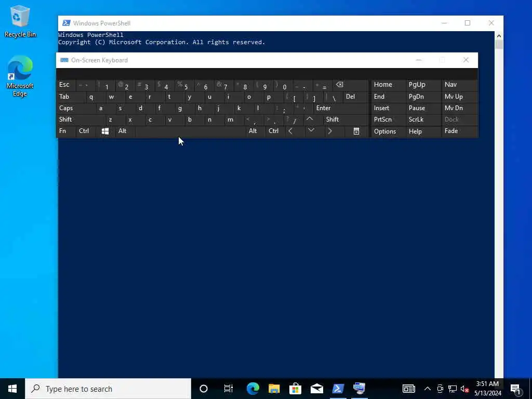Viewport: 532px width, 399px height.
Task: Click the Esc key
Action: click(66, 85)
